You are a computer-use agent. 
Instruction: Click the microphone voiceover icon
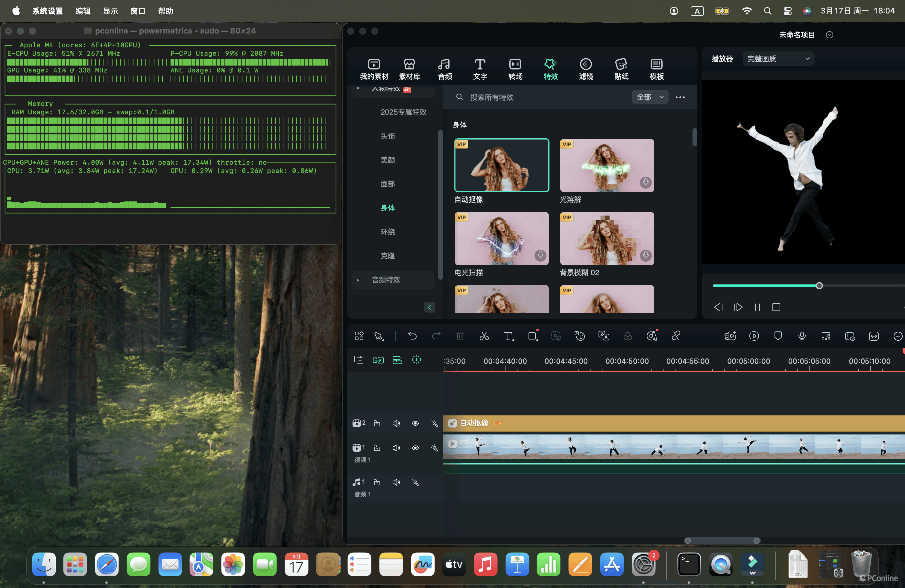pos(802,336)
